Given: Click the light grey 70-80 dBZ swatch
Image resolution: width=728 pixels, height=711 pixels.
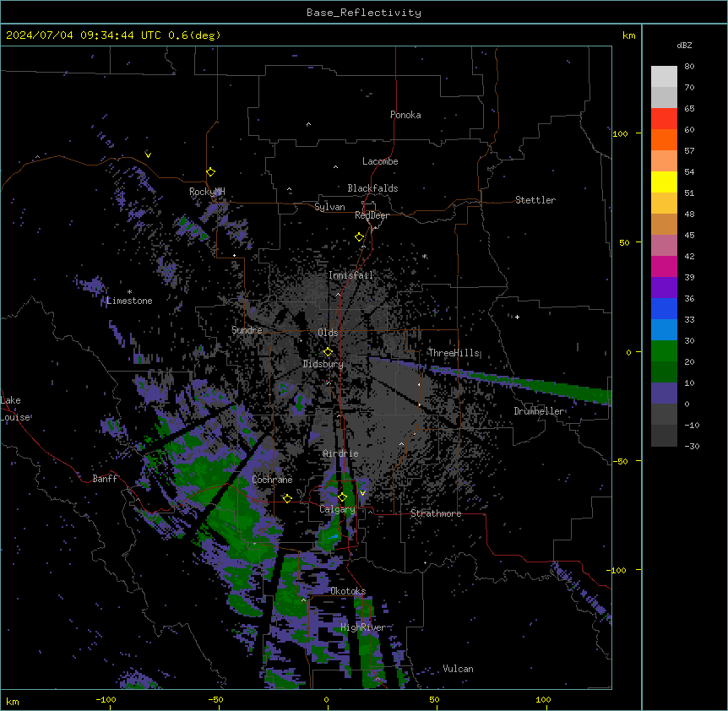Looking at the screenshot, I should click(x=664, y=77).
